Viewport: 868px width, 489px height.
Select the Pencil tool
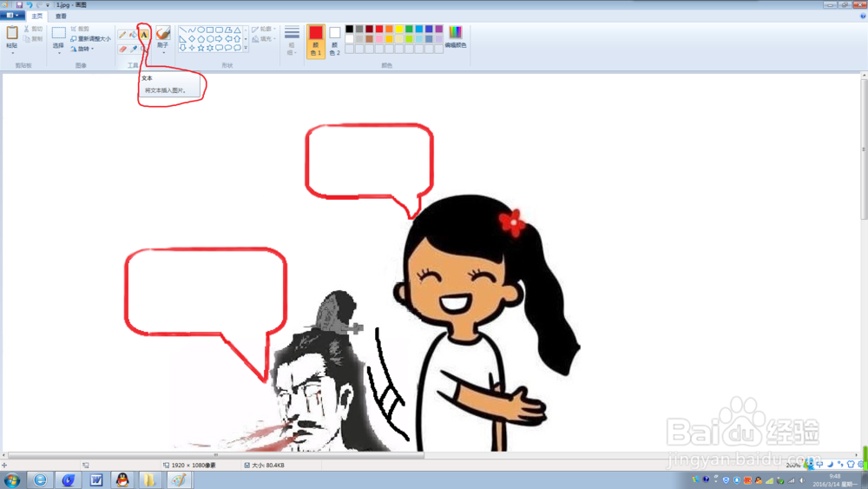tap(122, 35)
